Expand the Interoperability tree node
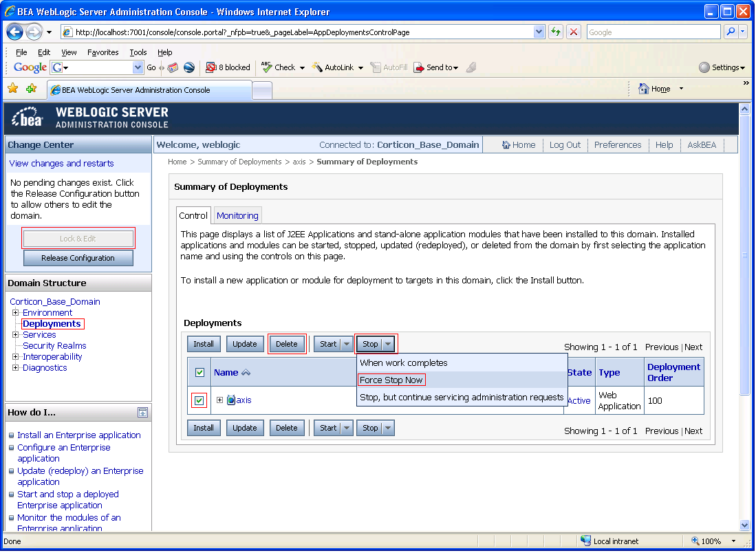The height and width of the screenshot is (553, 756). click(x=15, y=357)
